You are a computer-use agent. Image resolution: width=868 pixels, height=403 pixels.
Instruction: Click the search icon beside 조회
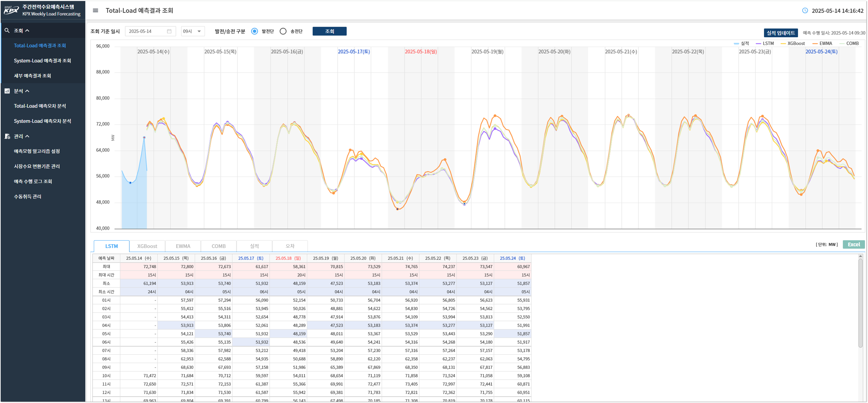[7, 30]
